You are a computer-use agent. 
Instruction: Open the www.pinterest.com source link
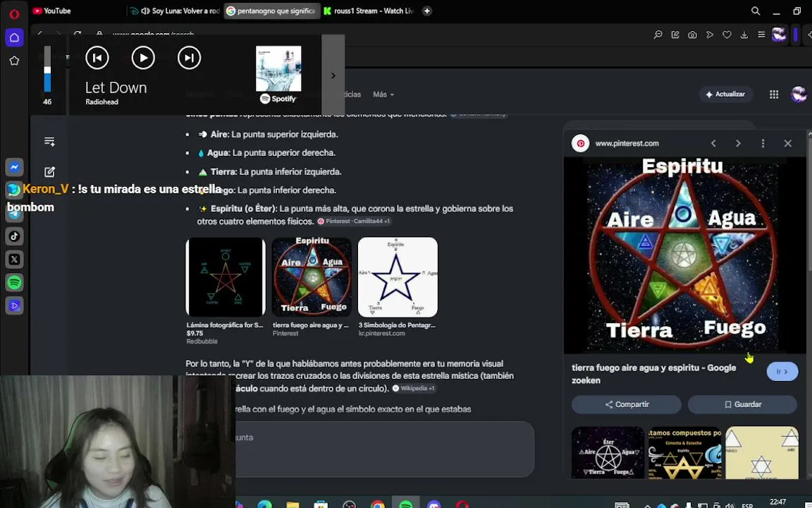click(627, 144)
